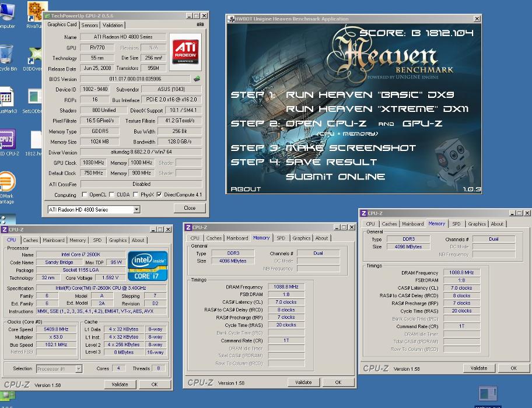
Task: Click Core Voltage 1.592 V value
Action: point(110,277)
